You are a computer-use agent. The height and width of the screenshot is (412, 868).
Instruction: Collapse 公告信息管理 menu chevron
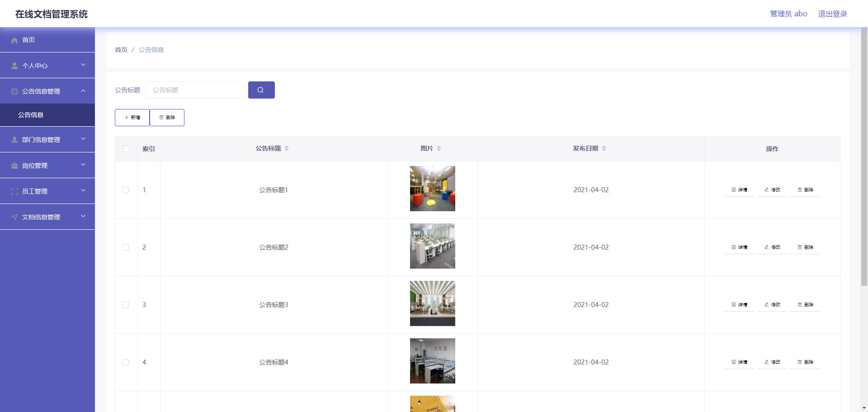[x=83, y=90]
